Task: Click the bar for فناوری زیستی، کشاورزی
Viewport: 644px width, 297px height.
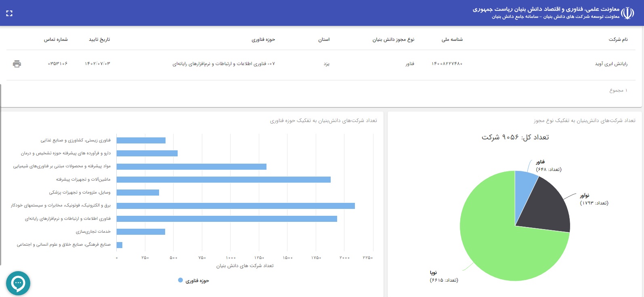Action: (x=141, y=140)
